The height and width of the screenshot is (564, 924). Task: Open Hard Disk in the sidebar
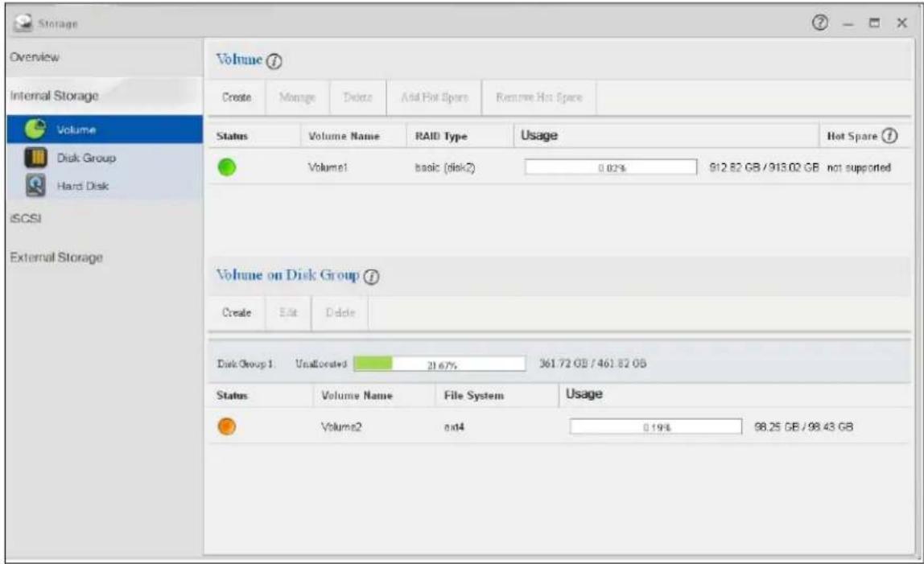pos(105,186)
